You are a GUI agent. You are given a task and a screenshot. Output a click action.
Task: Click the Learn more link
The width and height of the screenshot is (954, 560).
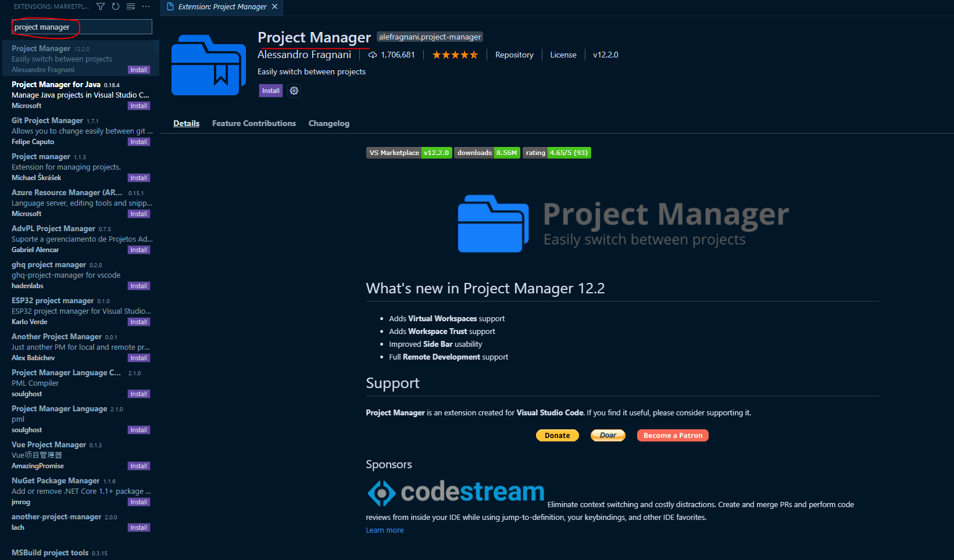(385, 530)
